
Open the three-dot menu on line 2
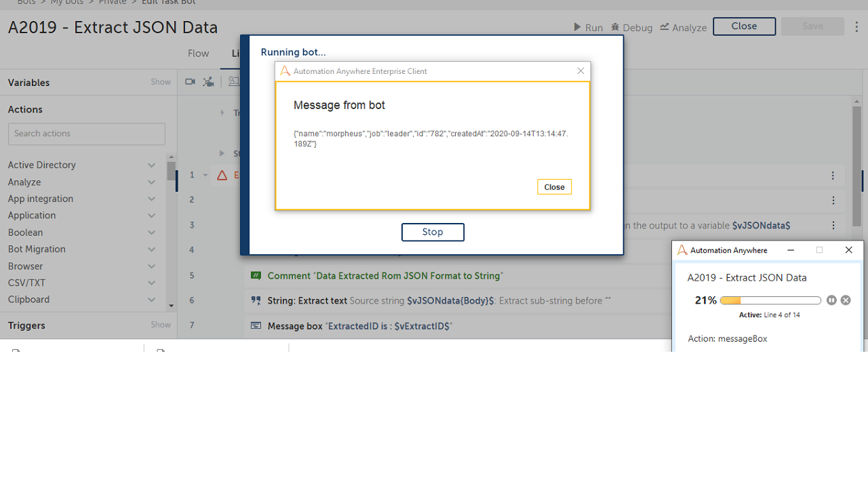coord(833,200)
